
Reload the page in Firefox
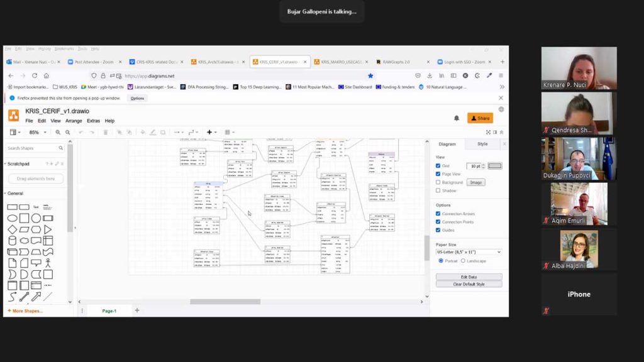point(35,76)
